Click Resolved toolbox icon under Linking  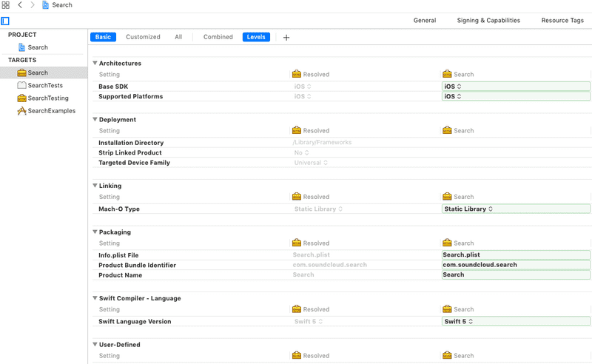[297, 196]
